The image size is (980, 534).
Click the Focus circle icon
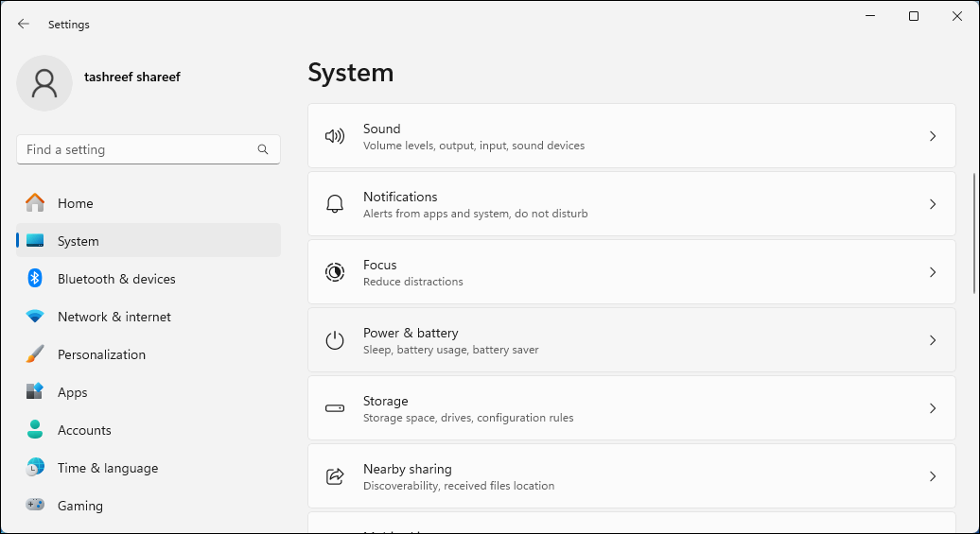[335, 272]
